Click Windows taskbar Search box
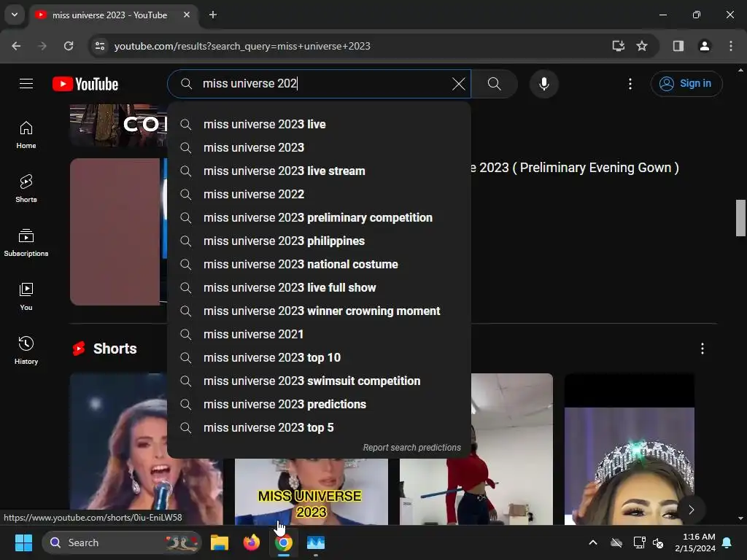 [122, 542]
